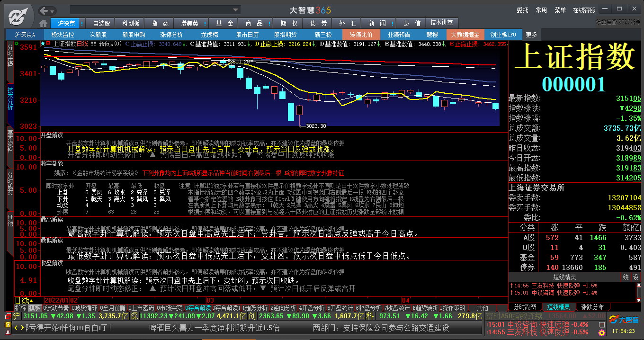Viewport: 644px width, 340px height.
Task: Select 1趋势分析 indicator
Action: click(x=255, y=308)
